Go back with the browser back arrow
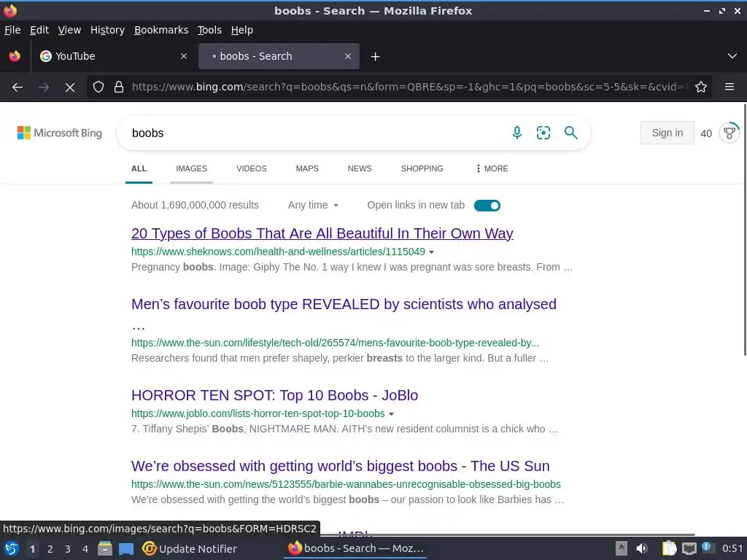 tap(18, 87)
